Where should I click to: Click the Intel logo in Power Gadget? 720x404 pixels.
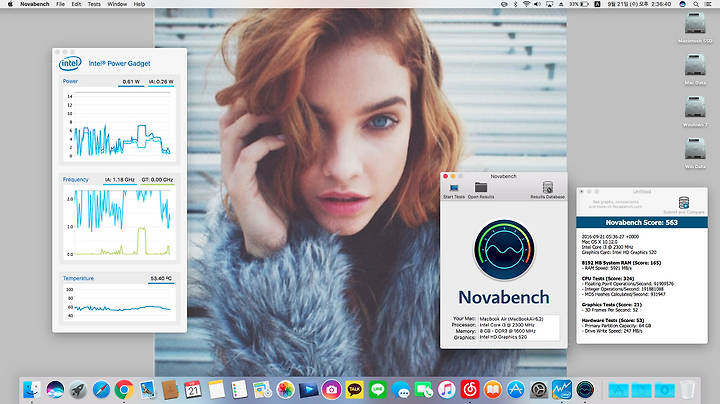coord(70,63)
